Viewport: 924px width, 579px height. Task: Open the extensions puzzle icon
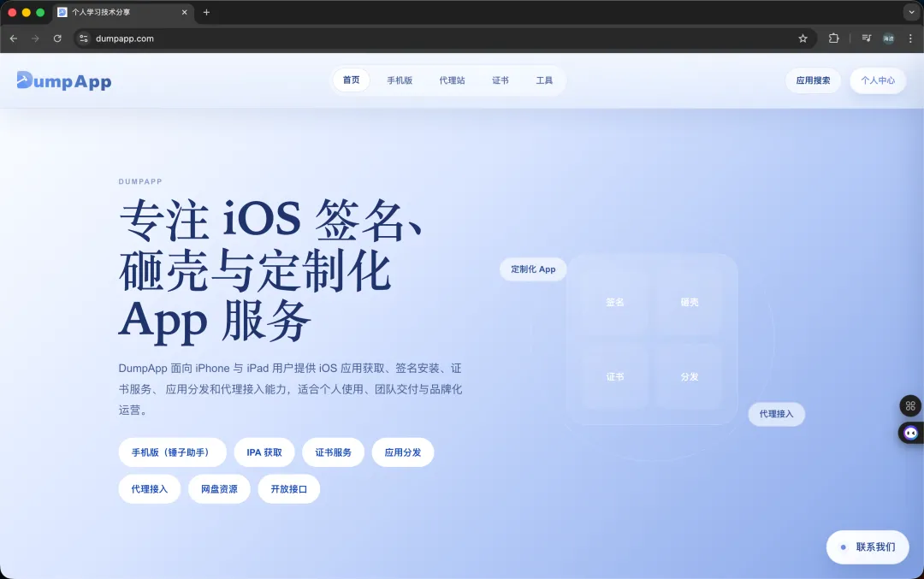click(833, 38)
